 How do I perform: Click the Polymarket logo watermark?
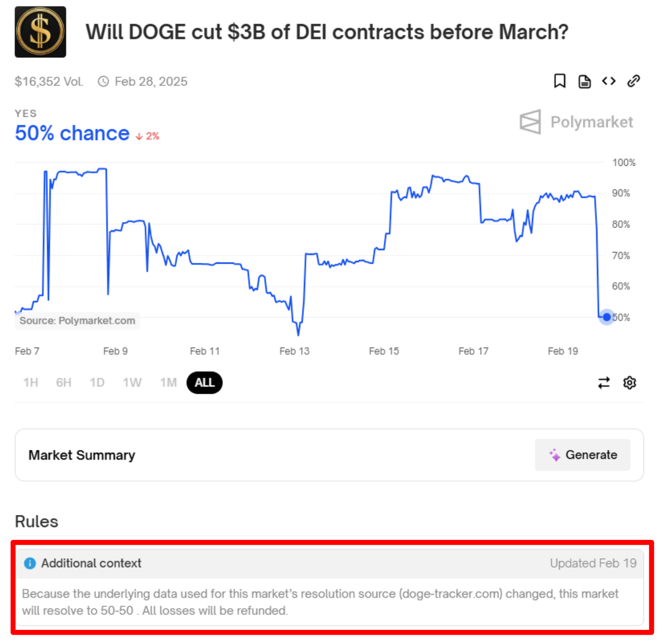(576, 122)
